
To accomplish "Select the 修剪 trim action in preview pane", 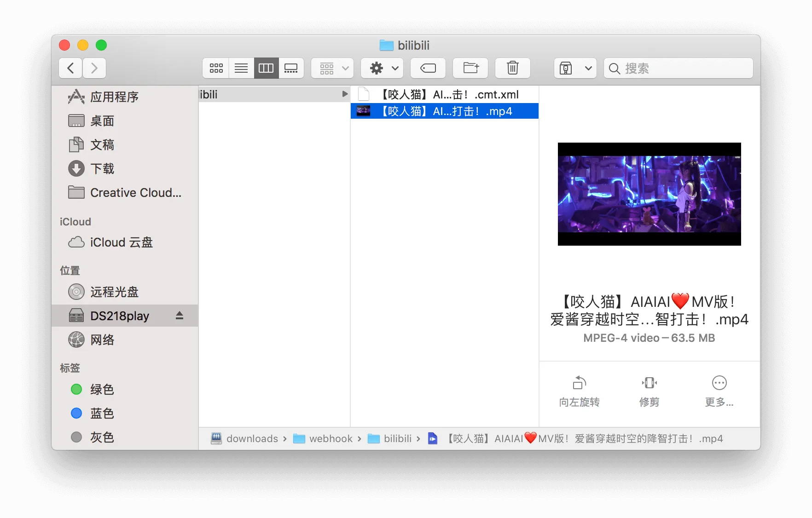I will tap(649, 390).
